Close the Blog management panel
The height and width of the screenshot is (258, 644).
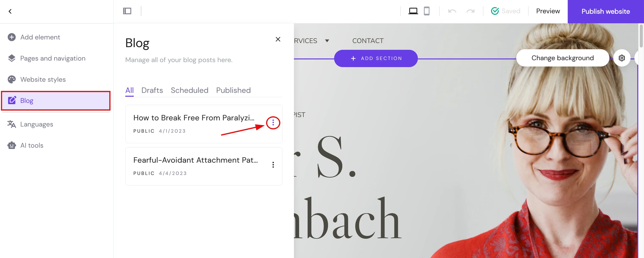pyautogui.click(x=278, y=39)
